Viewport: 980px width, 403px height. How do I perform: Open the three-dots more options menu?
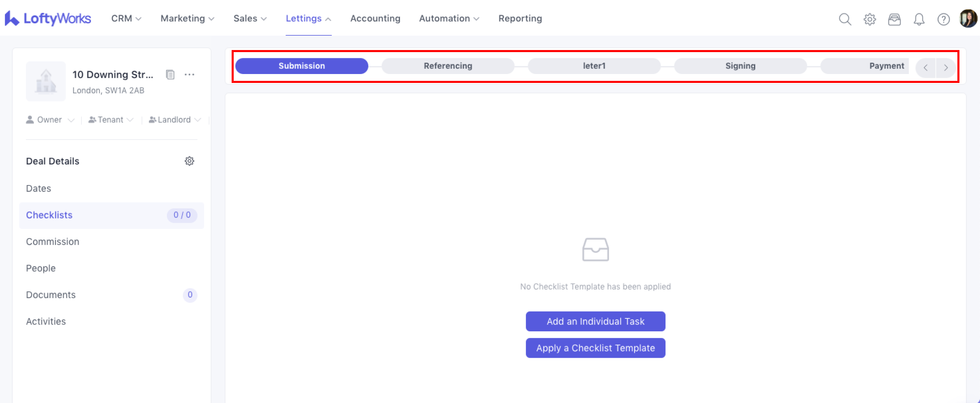pyautogui.click(x=189, y=75)
